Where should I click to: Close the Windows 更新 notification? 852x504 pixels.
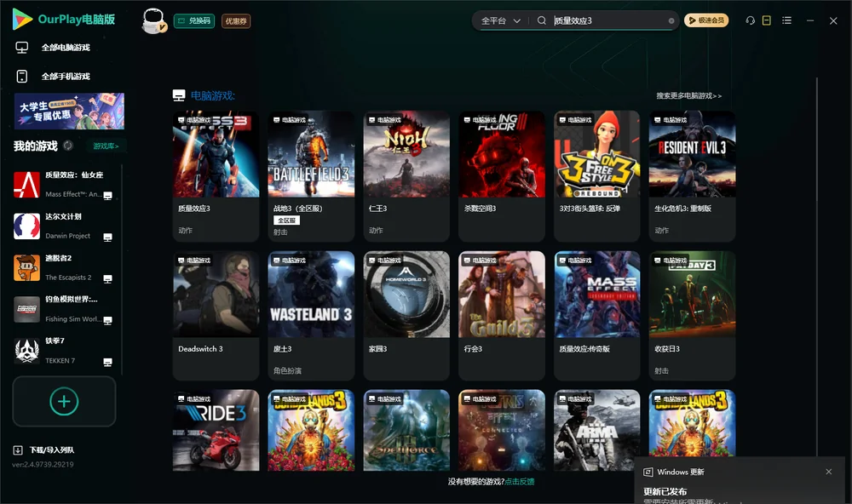[x=829, y=472]
